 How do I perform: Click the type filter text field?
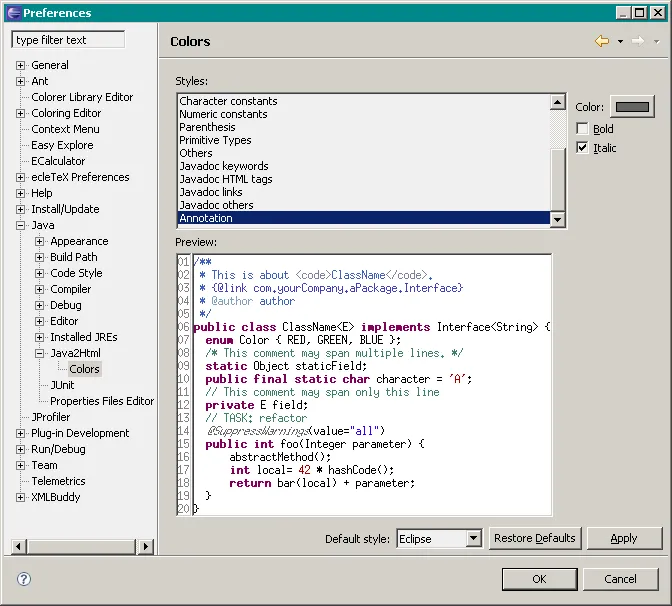click(68, 40)
